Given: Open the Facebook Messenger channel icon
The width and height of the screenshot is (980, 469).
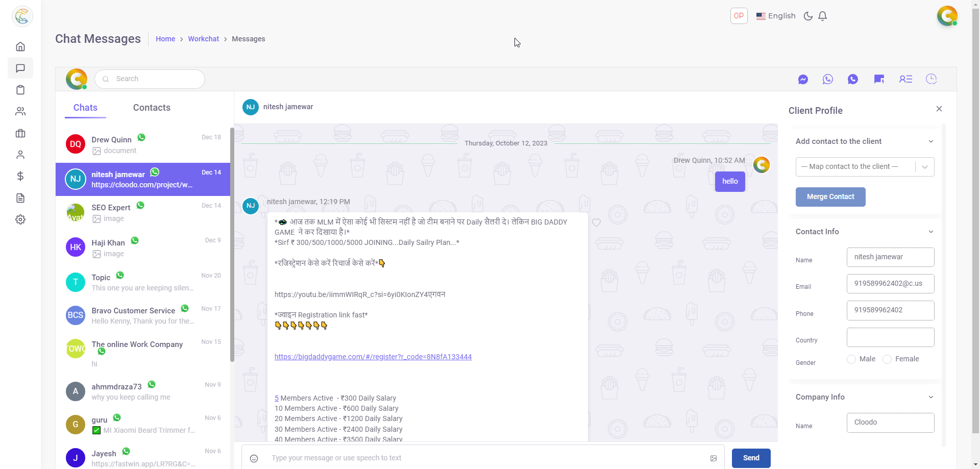Looking at the screenshot, I should (x=803, y=79).
